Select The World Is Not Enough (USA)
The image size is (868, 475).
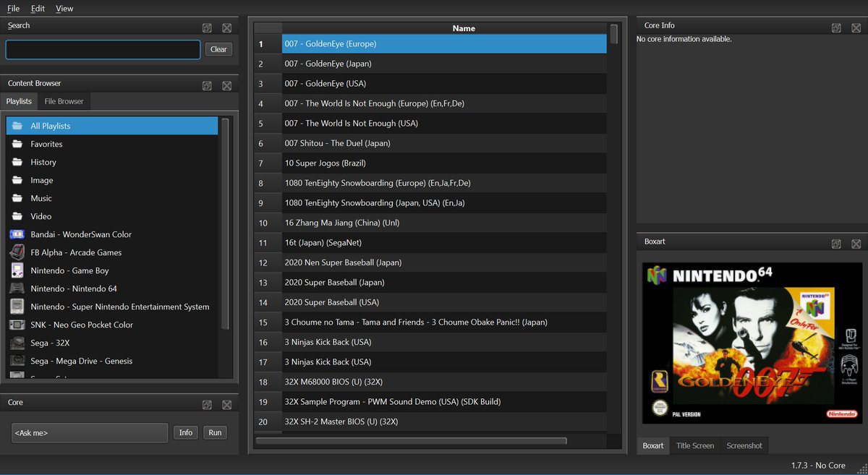444,123
